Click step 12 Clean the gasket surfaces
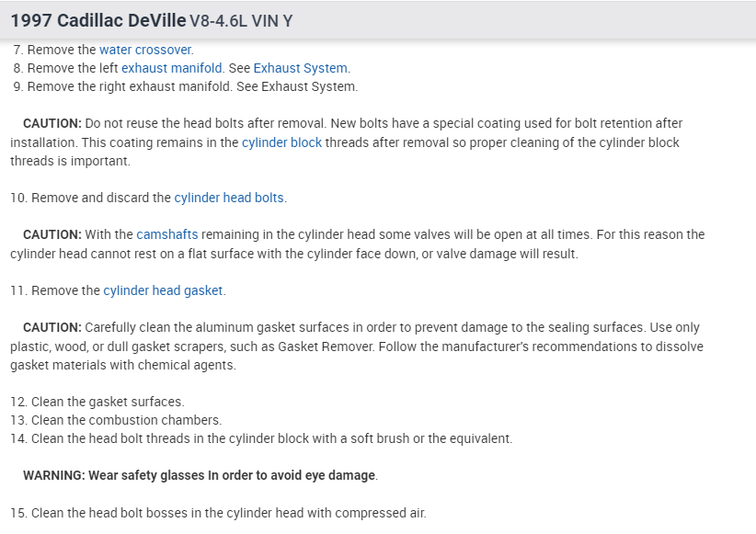Screen dimensions: 756x534 click(x=107, y=402)
